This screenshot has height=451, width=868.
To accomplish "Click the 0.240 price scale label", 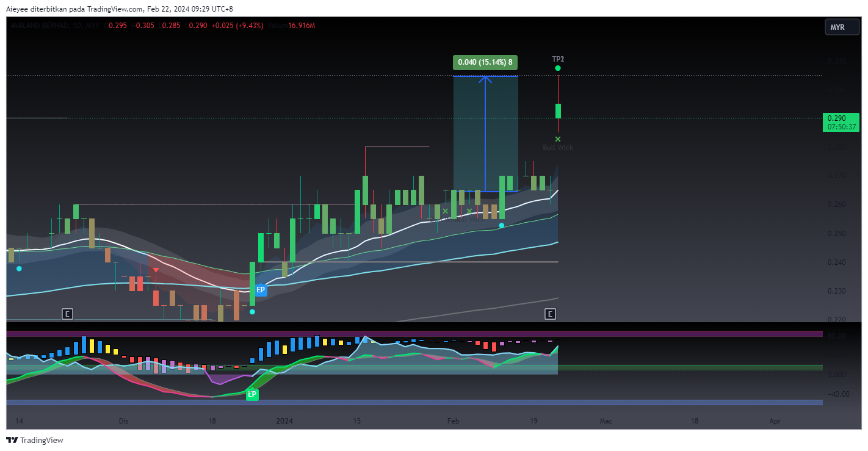I will [836, 262].
